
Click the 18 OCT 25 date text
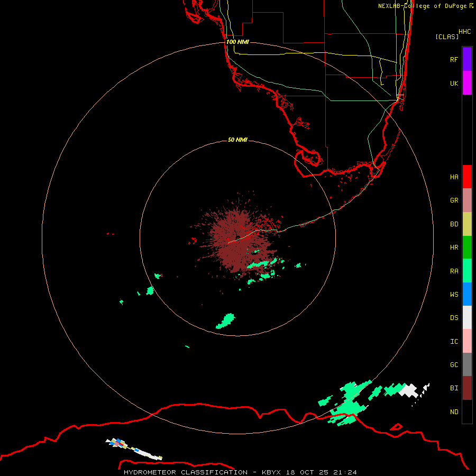[x=307, y=472]
